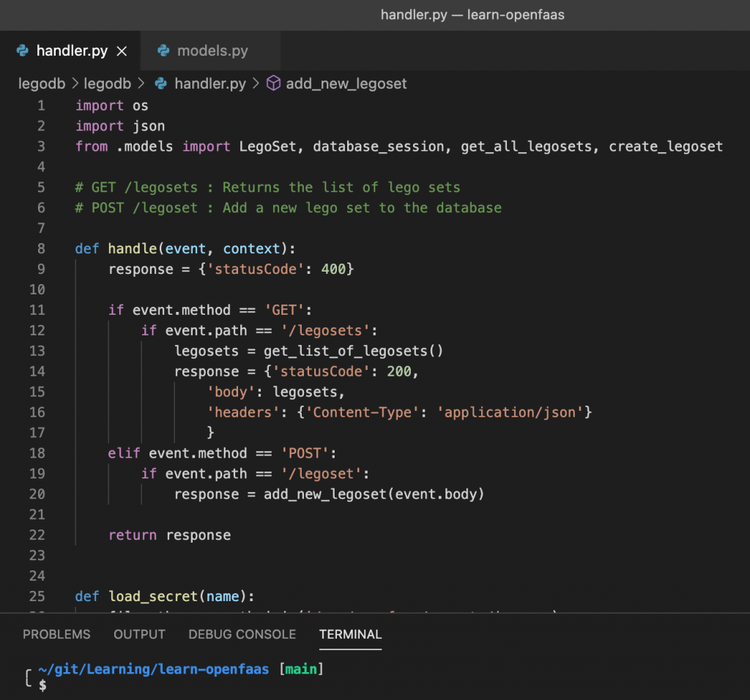Image resolution: width=750 pixels, height=700 pixels.
Task: Click the Python file icon in the breadcrumb
Action: [x=161, y=83]
